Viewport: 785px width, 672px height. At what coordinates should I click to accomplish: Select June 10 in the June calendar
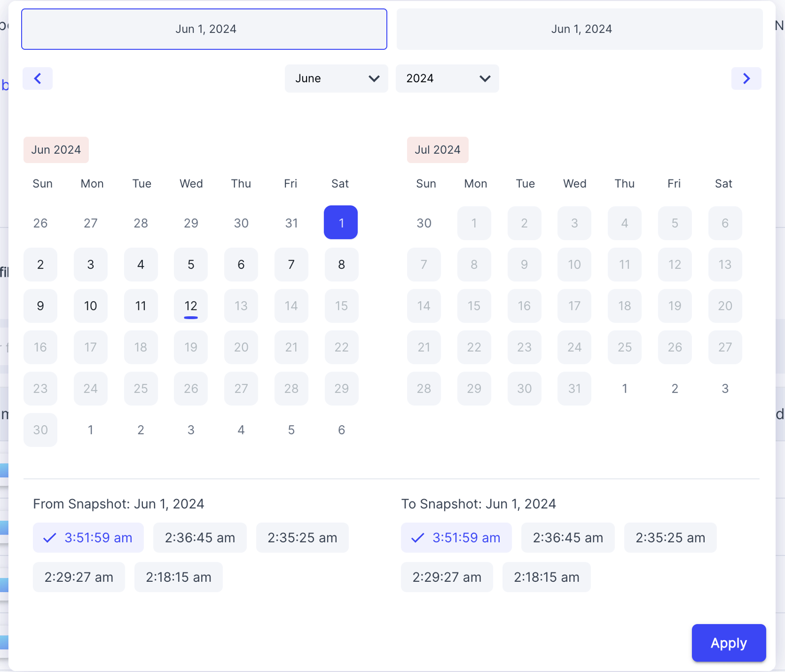pos(91,306)
